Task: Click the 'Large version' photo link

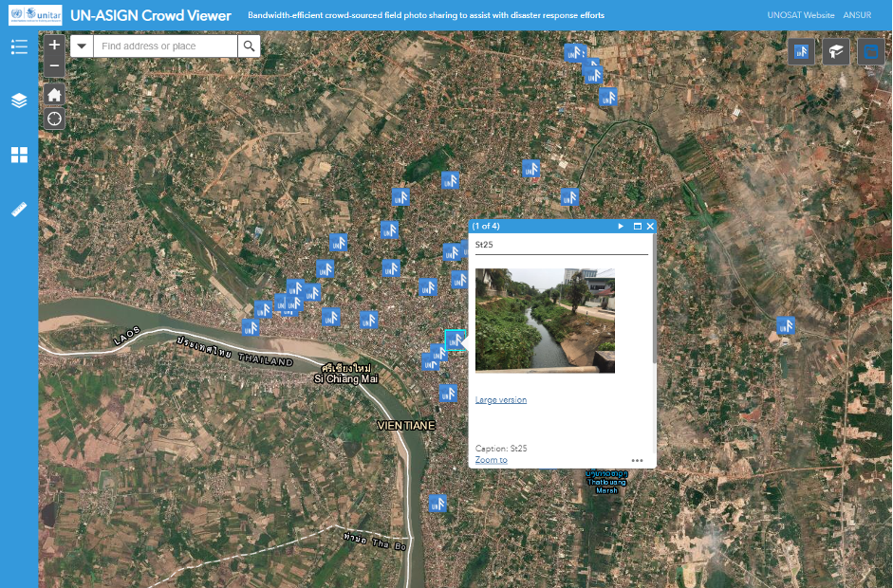Action: click(500, 400)
